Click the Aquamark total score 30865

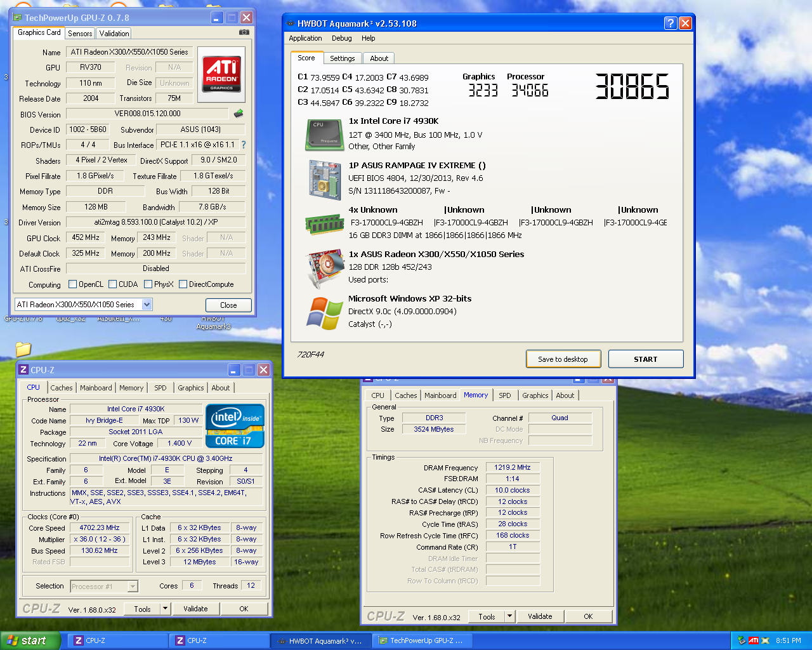pos(632,86)
